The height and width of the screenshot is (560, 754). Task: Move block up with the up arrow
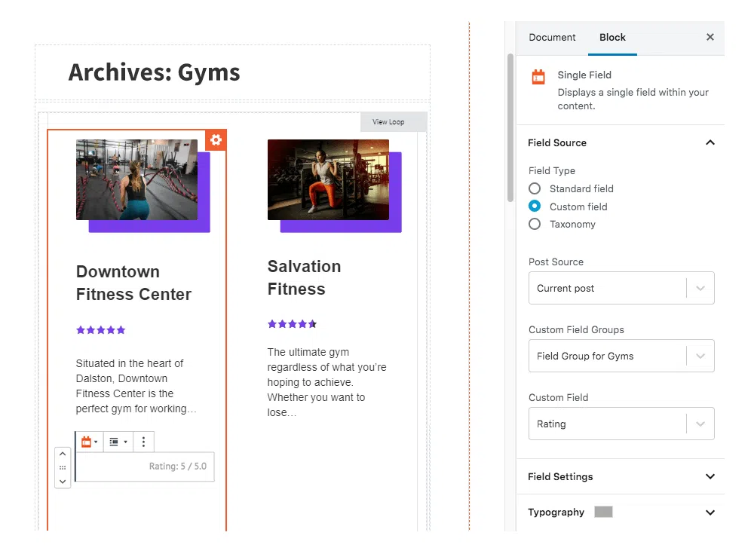pos(63,454)
